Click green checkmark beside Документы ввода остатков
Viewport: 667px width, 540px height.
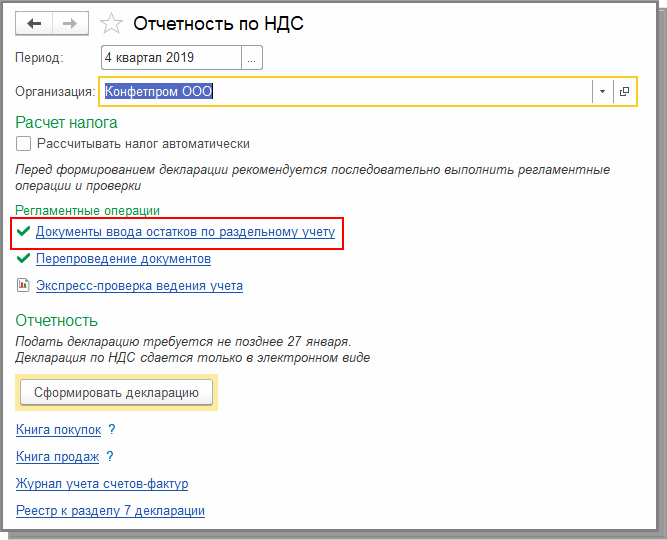pos(23,232)
